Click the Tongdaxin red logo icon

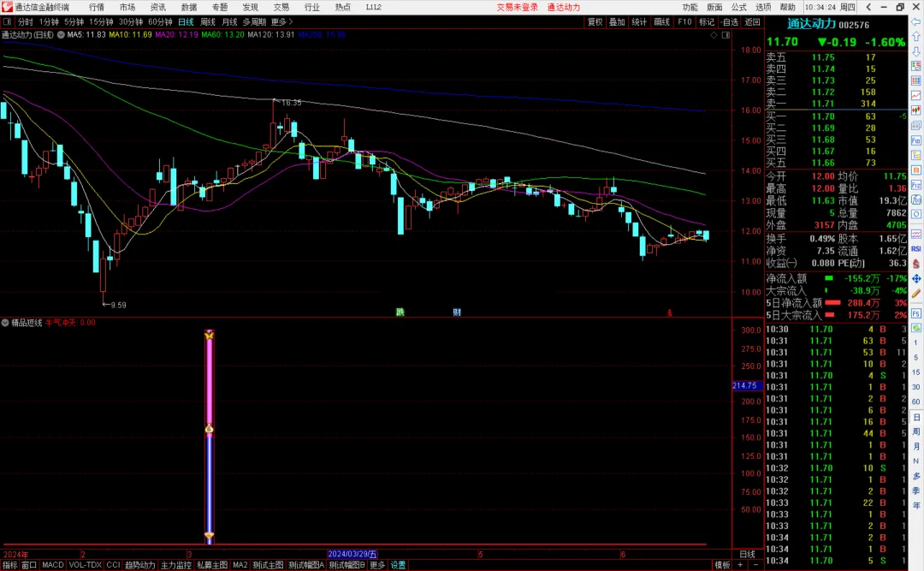tap(7, 7)
